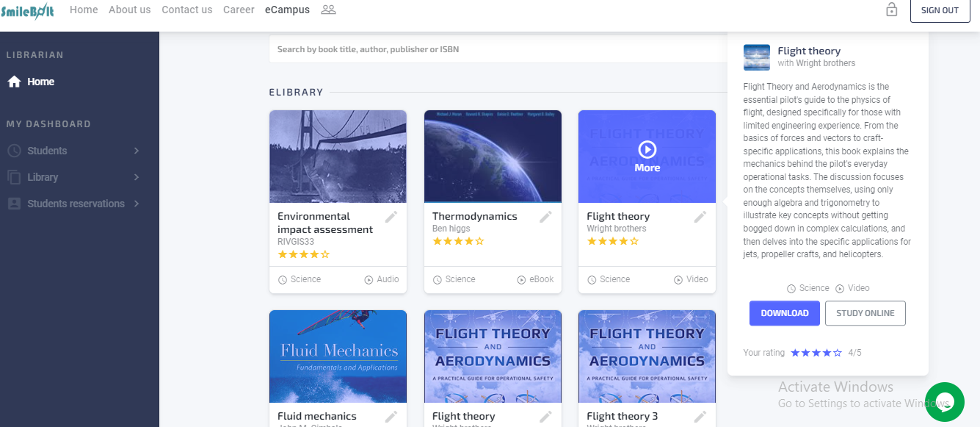Screen dimensions: 980x427
Task: Click pencil icon on Thermodynamics card
Action: [546, 217]
